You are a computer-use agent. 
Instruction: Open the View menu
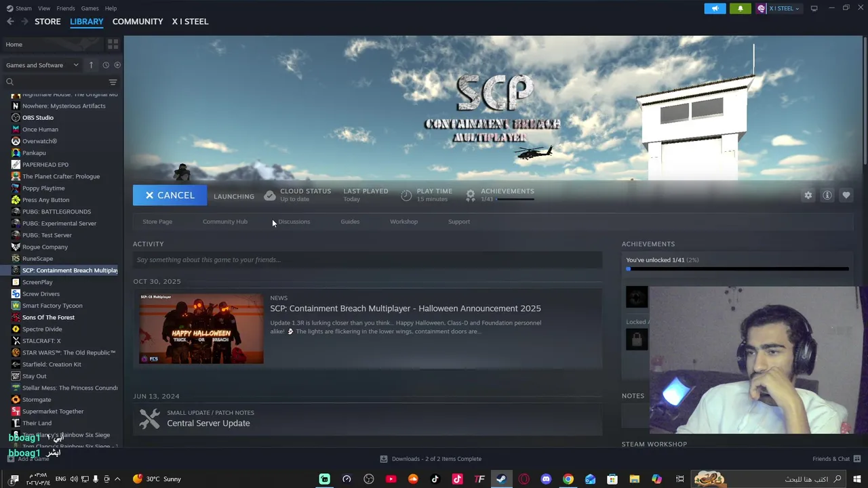tap(44, 8)
